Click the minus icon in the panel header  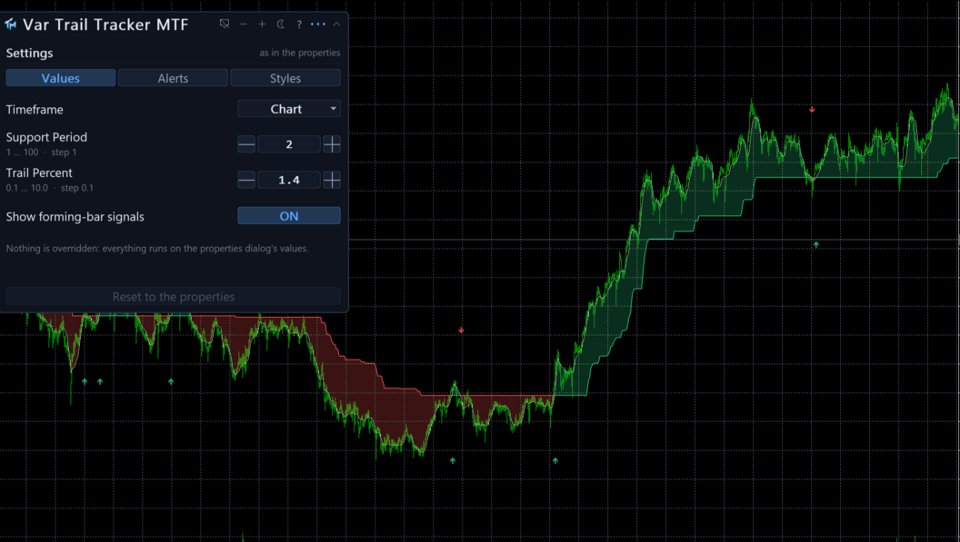(244, 24)
